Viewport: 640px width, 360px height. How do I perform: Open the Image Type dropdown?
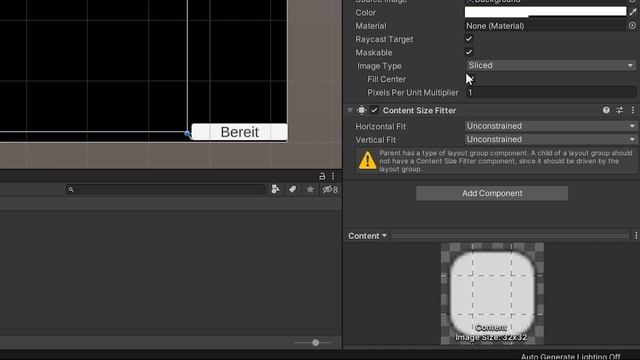(x=551, y=65)
